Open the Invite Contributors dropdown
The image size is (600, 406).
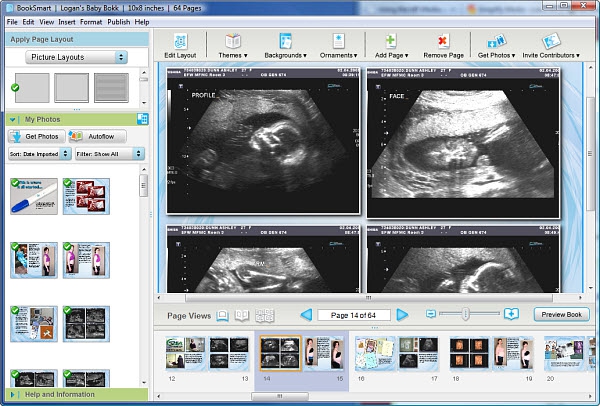551,46
